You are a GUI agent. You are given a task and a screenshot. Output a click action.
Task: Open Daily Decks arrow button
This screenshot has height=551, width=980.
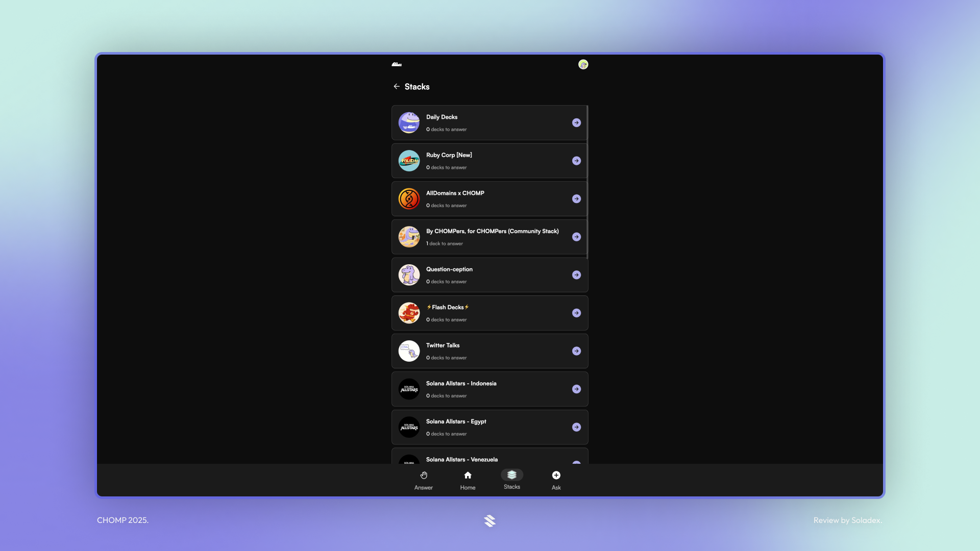point(576,123)
